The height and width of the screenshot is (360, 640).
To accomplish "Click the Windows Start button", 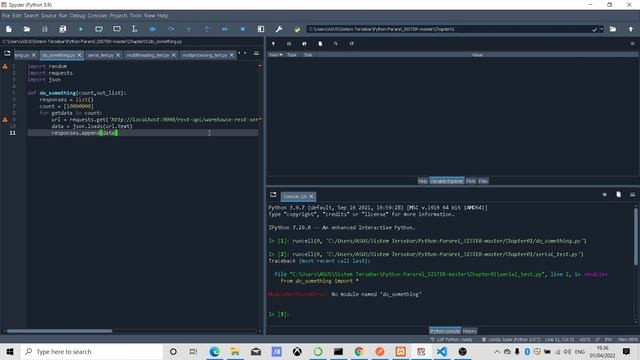I will pyautogui.click(x=10, y=351).
